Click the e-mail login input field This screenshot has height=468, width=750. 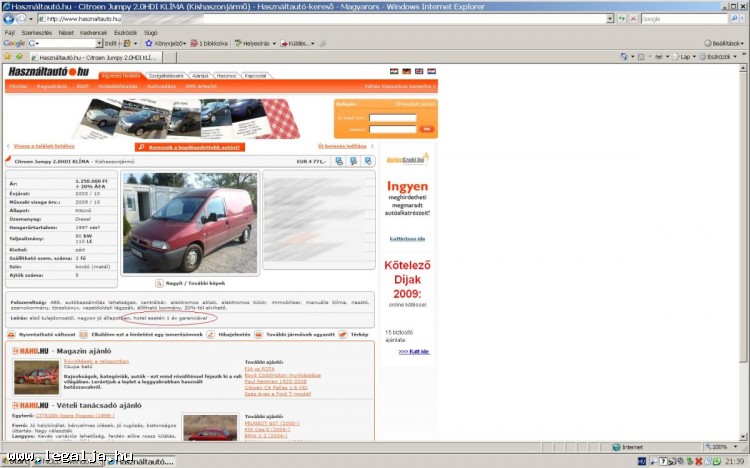point(391,118)
